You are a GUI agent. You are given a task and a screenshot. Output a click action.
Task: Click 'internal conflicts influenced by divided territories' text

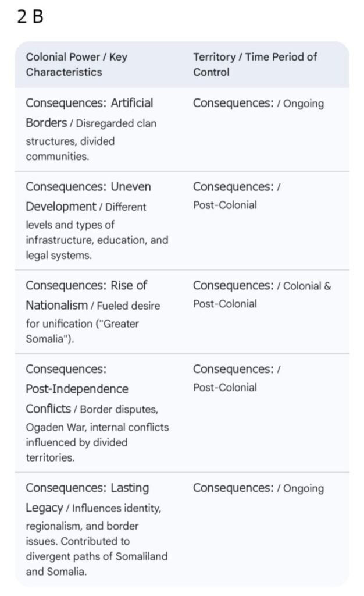(97, 442)
